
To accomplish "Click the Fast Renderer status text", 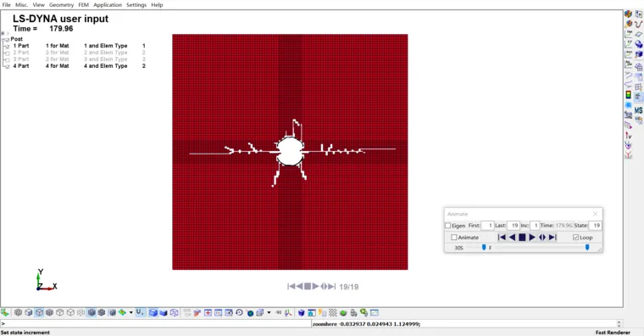I will (x=613, y=333).
